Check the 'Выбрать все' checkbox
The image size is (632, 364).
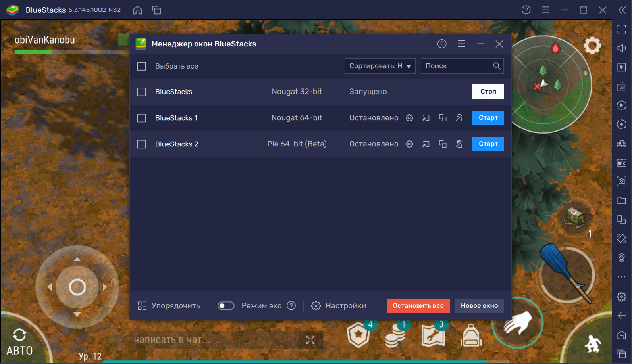(142, 66)
